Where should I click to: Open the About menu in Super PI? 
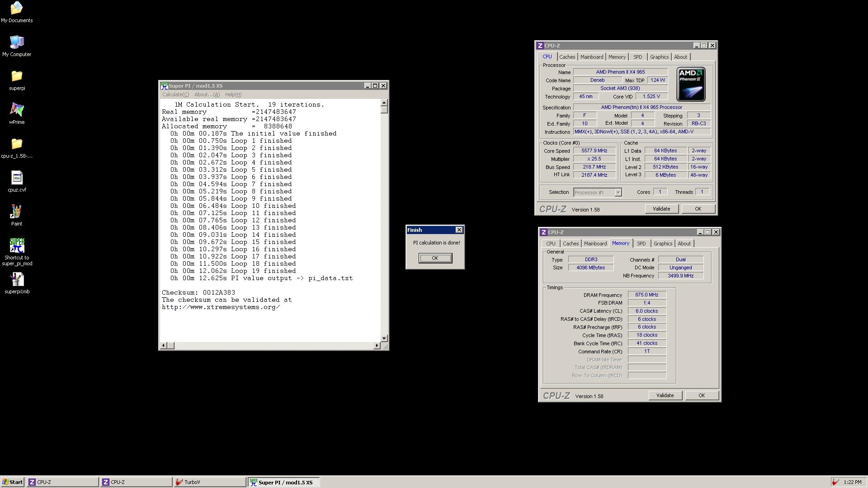pyautogui.click(x=207, y=94)
